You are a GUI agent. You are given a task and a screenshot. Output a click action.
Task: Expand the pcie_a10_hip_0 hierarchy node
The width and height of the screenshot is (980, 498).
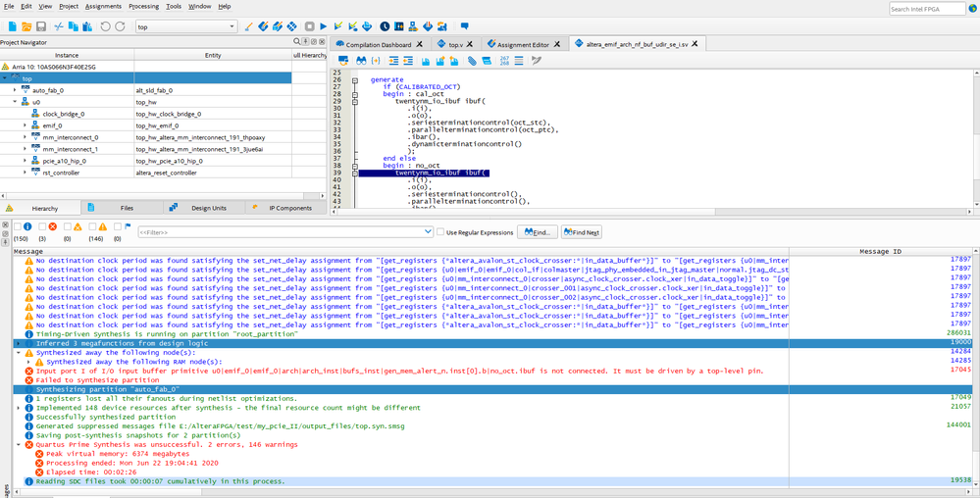[26, 161]
